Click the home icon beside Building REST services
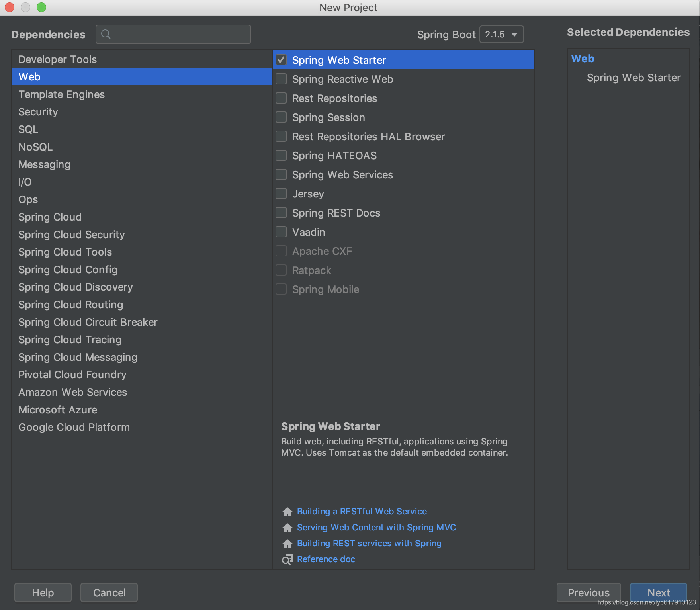This screenshot has height=610, width=700. tap(287, 544)
